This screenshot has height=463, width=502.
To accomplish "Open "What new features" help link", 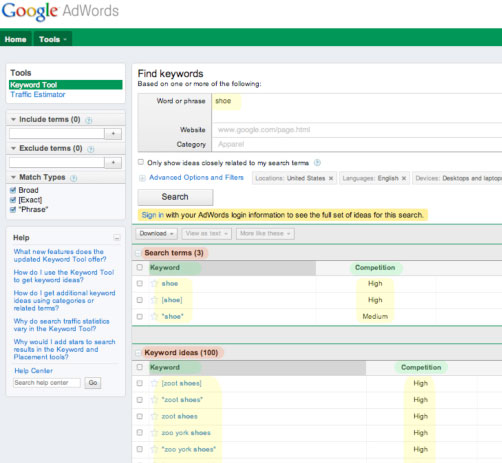I will (60, 256).
